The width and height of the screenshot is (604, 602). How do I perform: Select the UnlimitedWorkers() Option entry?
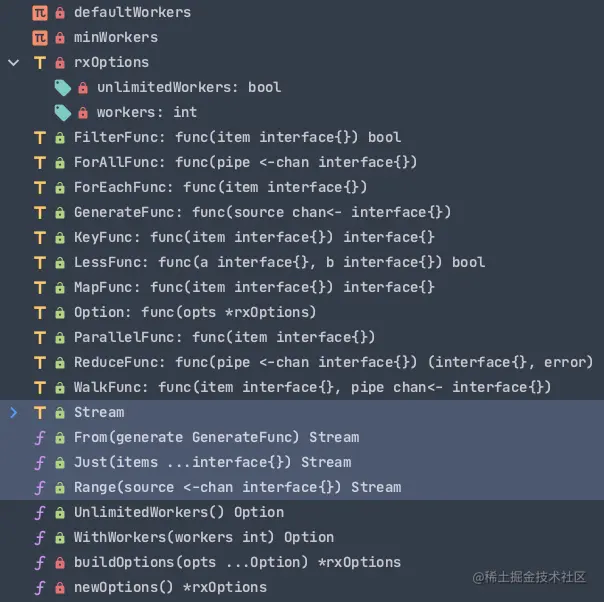tap(178, 512)
